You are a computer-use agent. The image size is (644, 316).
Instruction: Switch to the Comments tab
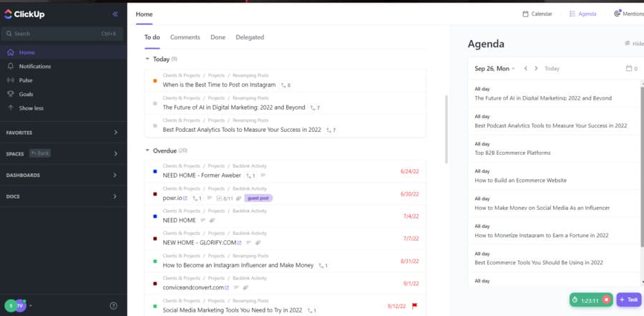(185, 37)
